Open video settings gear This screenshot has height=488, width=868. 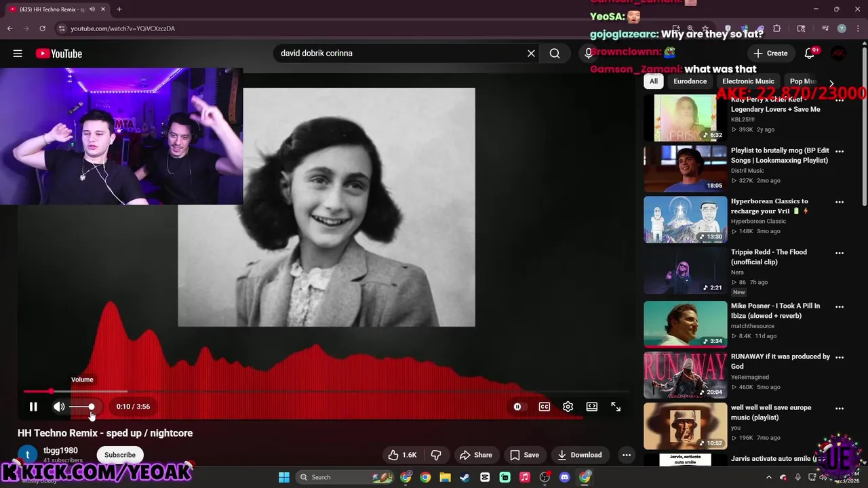[568, 407]
